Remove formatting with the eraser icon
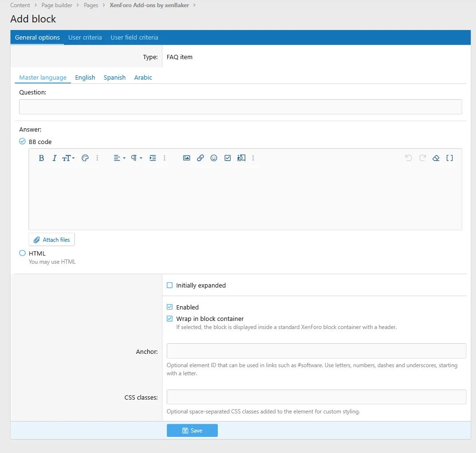The width and height of the screenshot is (476, 453). pyautogui.click(x=436, y=158)
